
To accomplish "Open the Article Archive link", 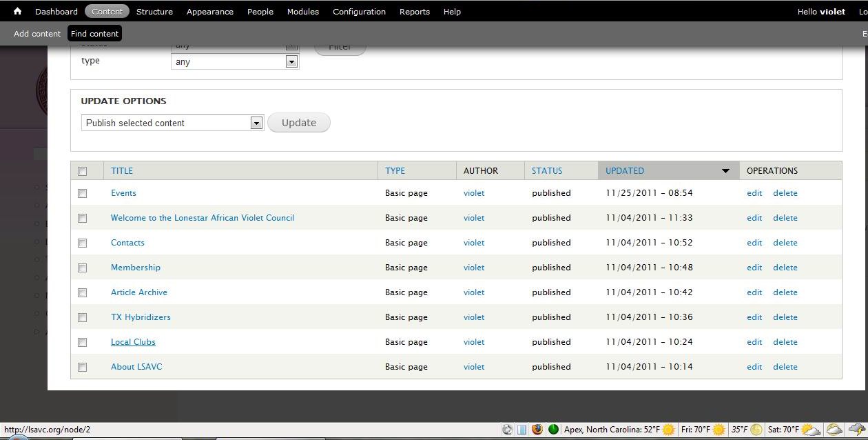I will click(x=139, y=292).
